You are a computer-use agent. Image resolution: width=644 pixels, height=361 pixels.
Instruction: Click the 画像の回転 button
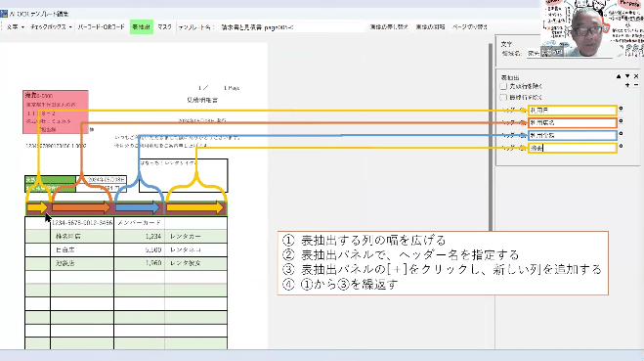(430, 27)
